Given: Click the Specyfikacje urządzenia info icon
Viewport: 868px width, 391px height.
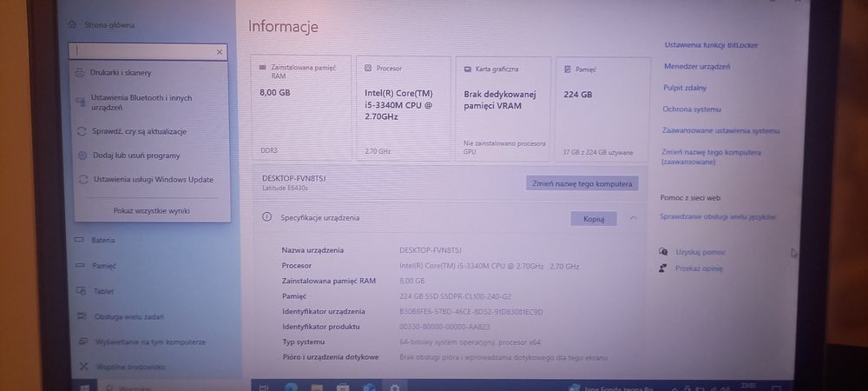Looking at the screenshot, I should click(266, 217).
